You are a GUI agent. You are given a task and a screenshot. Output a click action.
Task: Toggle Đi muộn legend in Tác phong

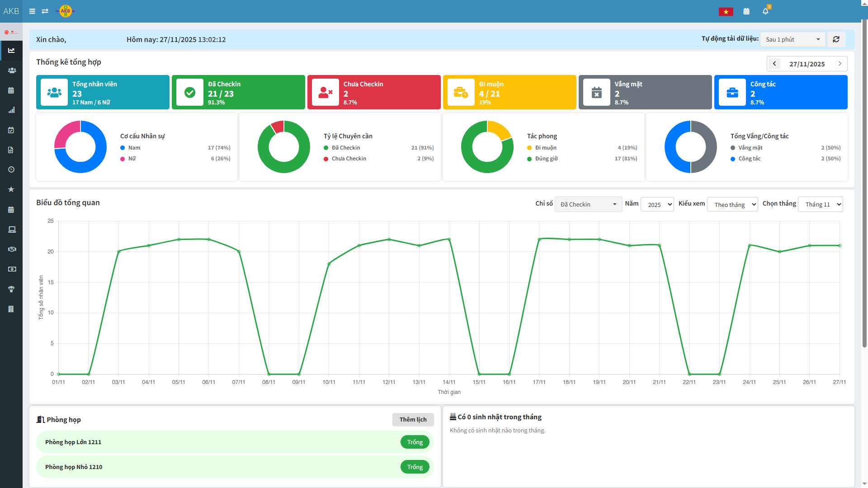coord(545,148)
